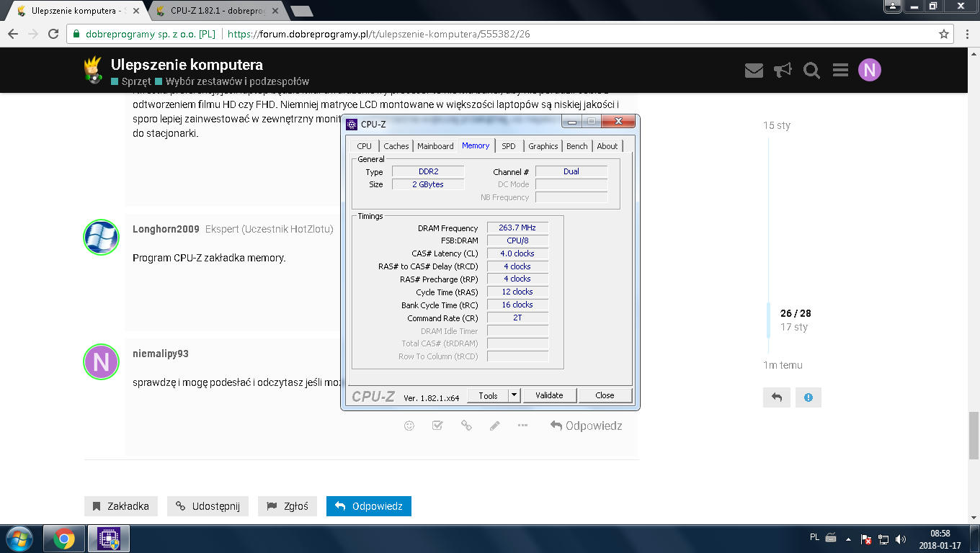Click the Tools button in CPU-Z
Screen dimensions: 980x553
[x=488, y=395]
